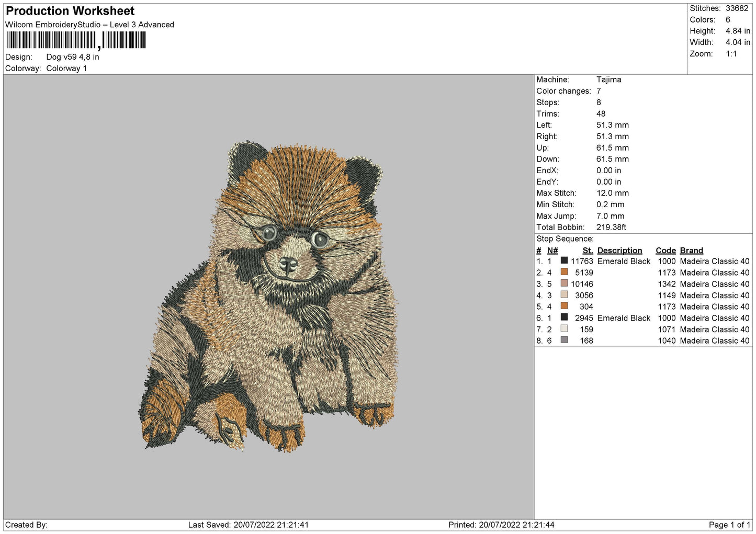Click the design name 'Dog v59 4,8 in'

pyautogui.click(x=73, y=57)
